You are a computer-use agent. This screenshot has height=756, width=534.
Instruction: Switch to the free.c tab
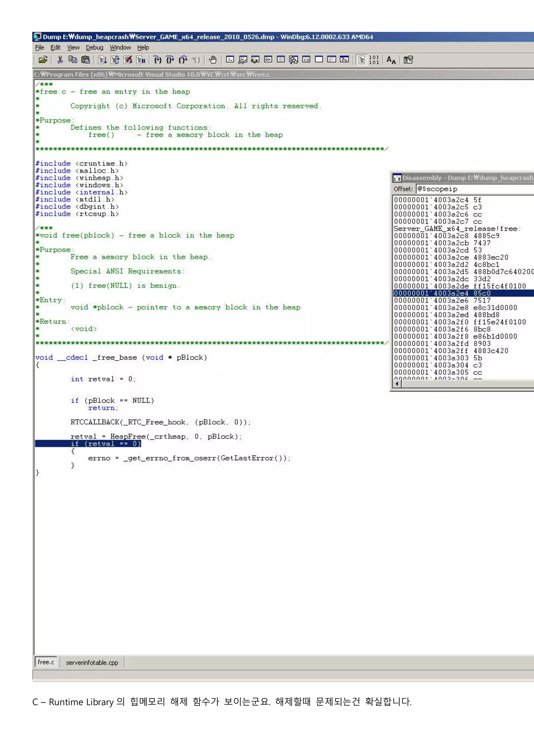46,662
